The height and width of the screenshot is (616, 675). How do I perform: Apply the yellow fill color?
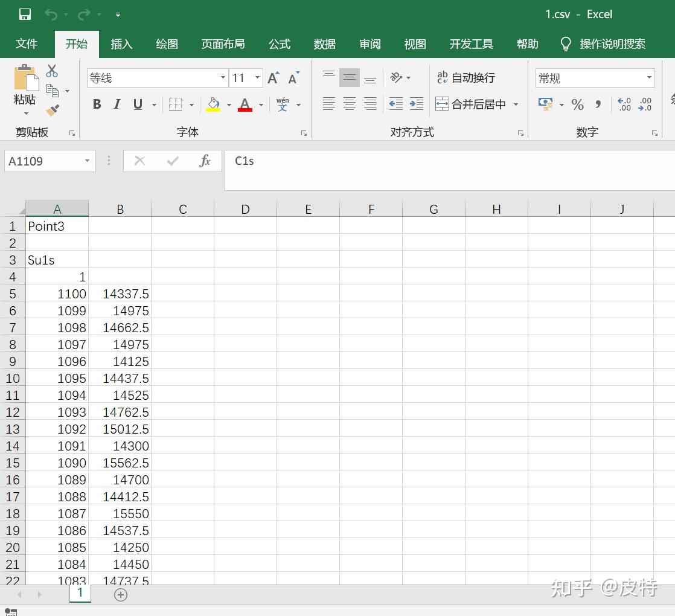pyautogui.click(x=213, y=104)
